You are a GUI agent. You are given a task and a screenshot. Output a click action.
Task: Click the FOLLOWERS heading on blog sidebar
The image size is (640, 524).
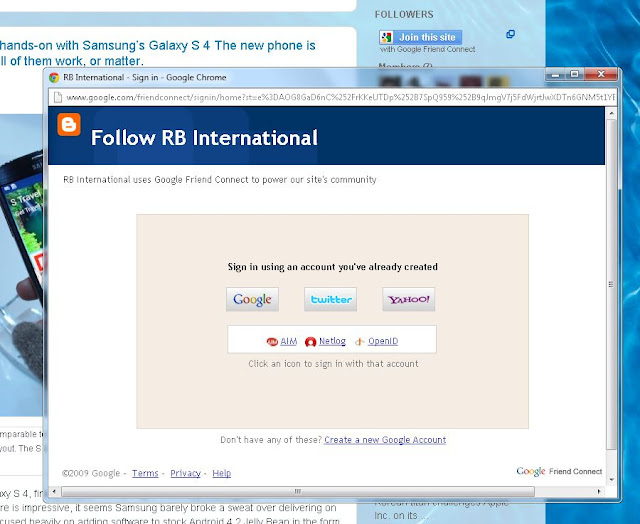(x=404, y=14)
